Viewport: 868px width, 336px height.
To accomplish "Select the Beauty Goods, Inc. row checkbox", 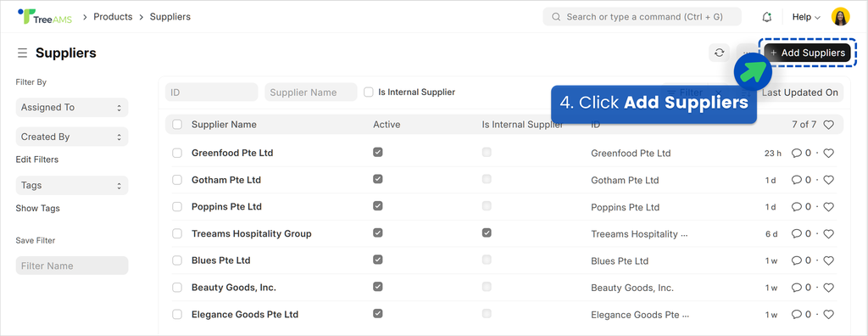I will tap(177, 288).
